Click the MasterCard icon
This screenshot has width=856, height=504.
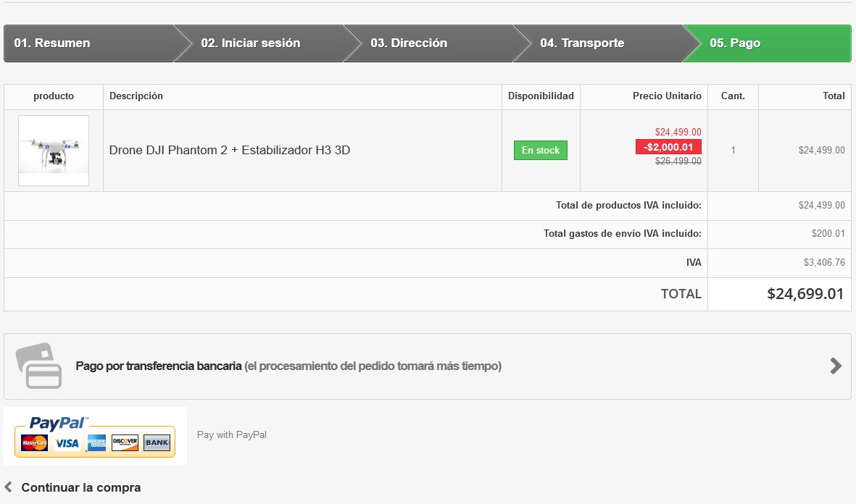pyautogui.click(x=34, y=443)
